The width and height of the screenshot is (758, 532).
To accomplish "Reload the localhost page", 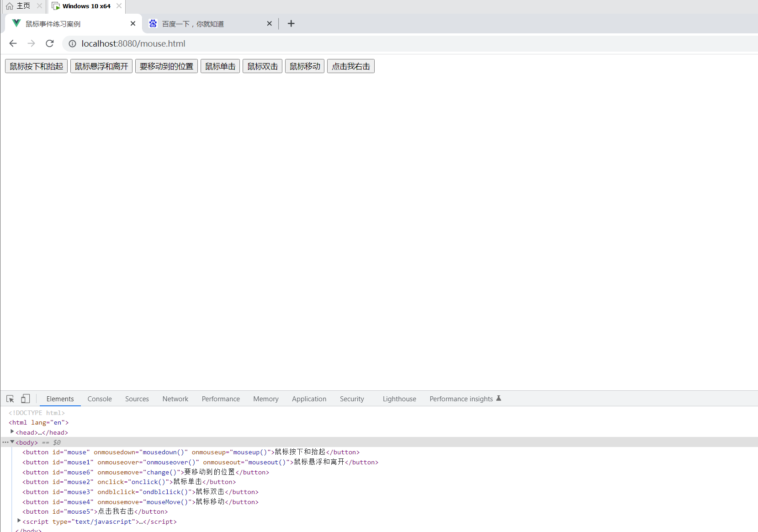I will click(50, 43).
